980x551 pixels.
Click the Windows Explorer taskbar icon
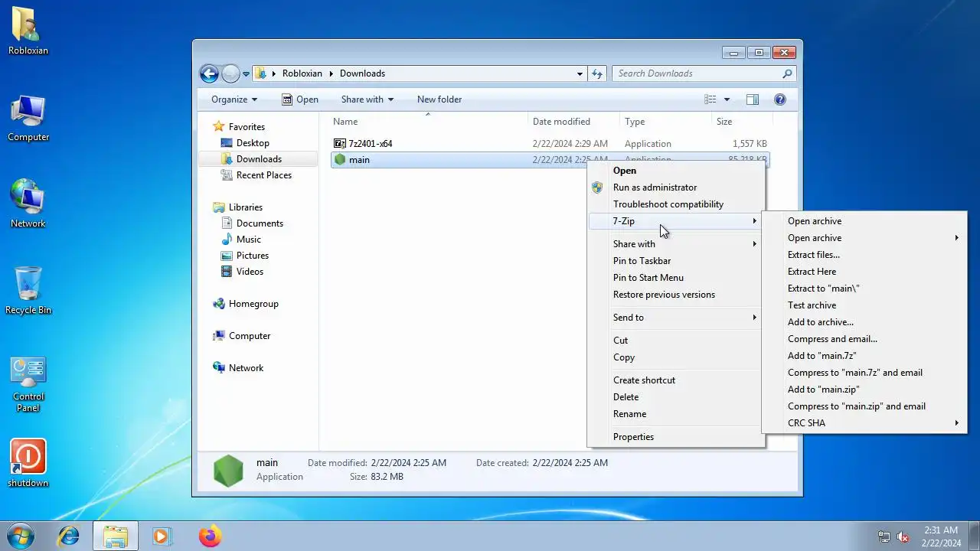[x=116, y=536]
